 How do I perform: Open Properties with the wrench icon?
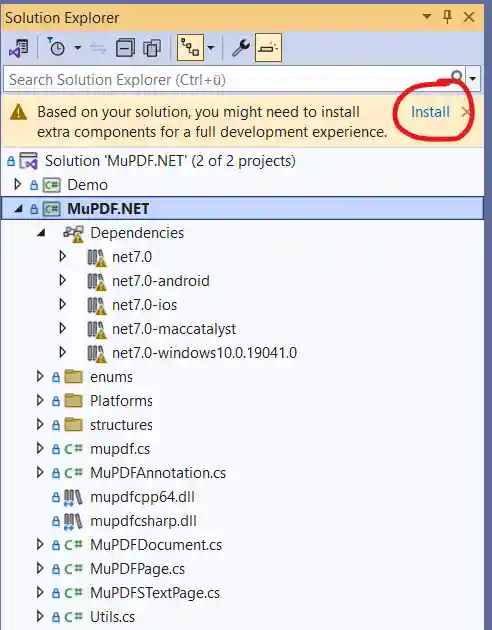241,48
